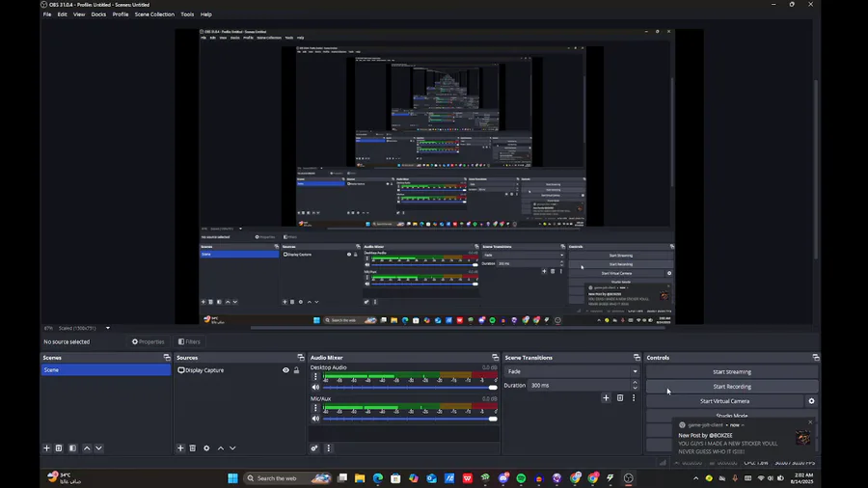Click the preview horizontal scrollbar
This screenshot has width=868, height=488.
(458, 328)
